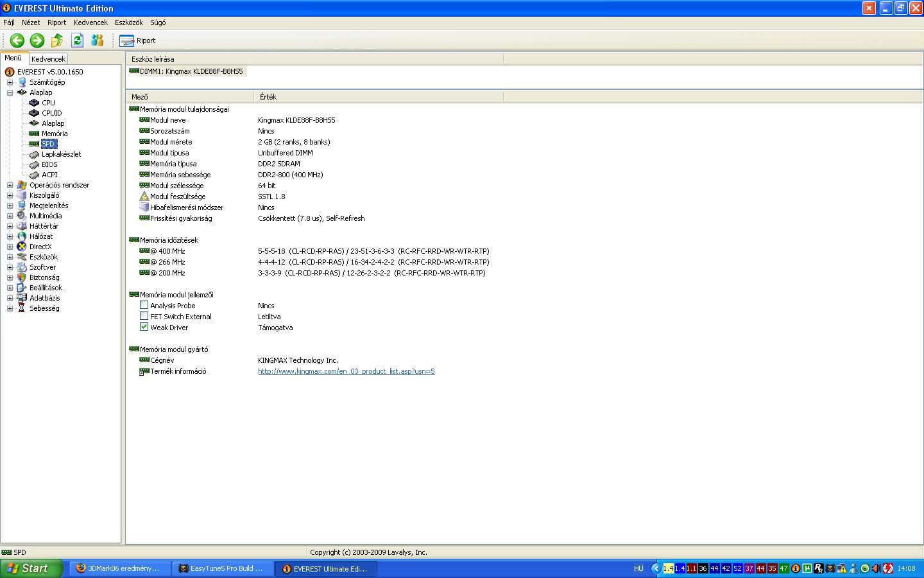This screenshot has width=924, height=578.
Task: Select the highlighted SPD tree node
Action: [49, 144]
